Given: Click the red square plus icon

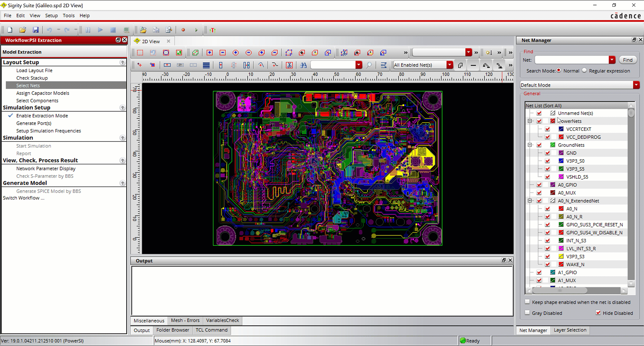Looking at the screenshot, I should pyautogui.click(x=210, y=53).
